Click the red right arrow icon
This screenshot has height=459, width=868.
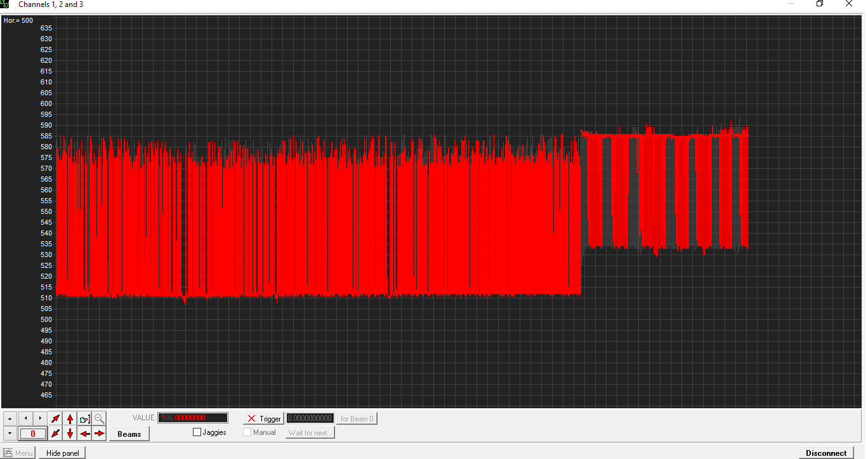100,434
